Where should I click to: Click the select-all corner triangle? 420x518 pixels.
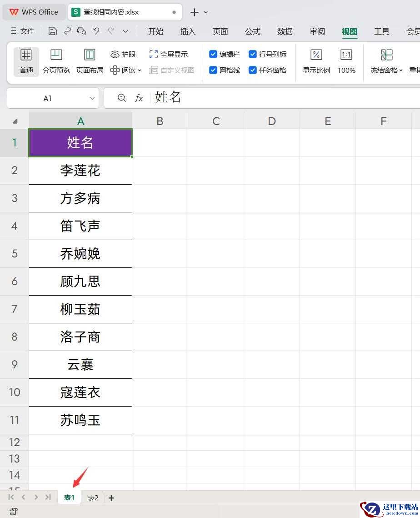pos(15,121)
